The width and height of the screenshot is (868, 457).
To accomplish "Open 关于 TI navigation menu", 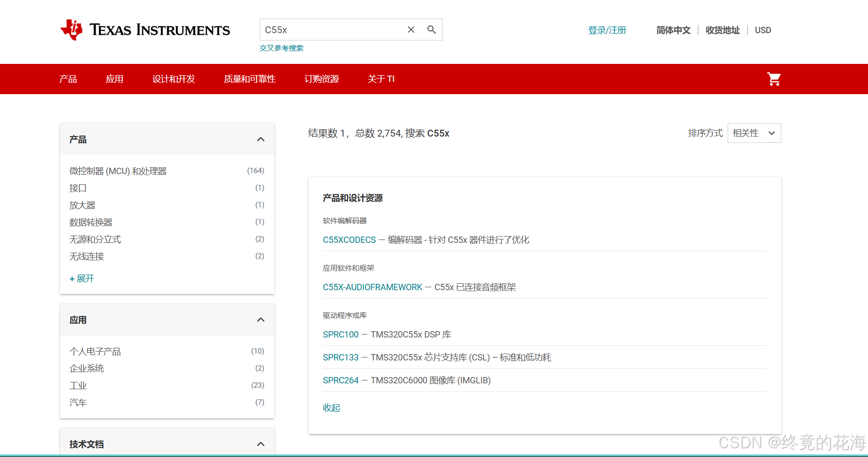I will point(381,79).
